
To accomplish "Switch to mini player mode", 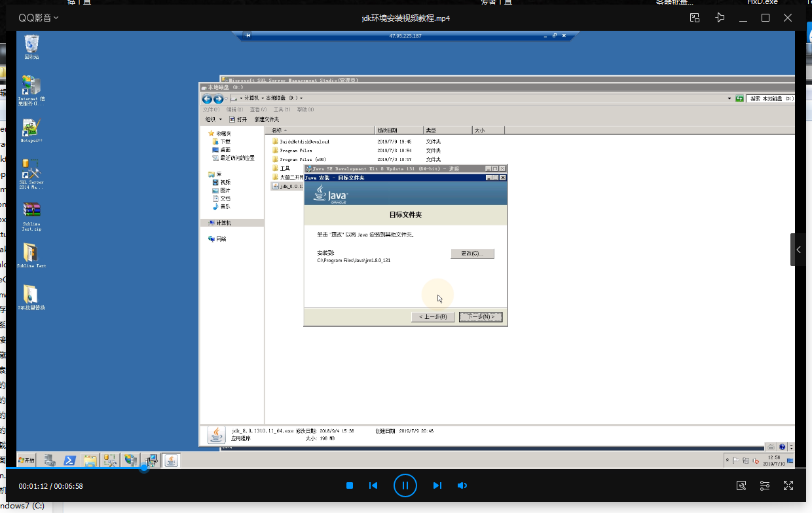I will pyautogui.click(x=695, y=18).
